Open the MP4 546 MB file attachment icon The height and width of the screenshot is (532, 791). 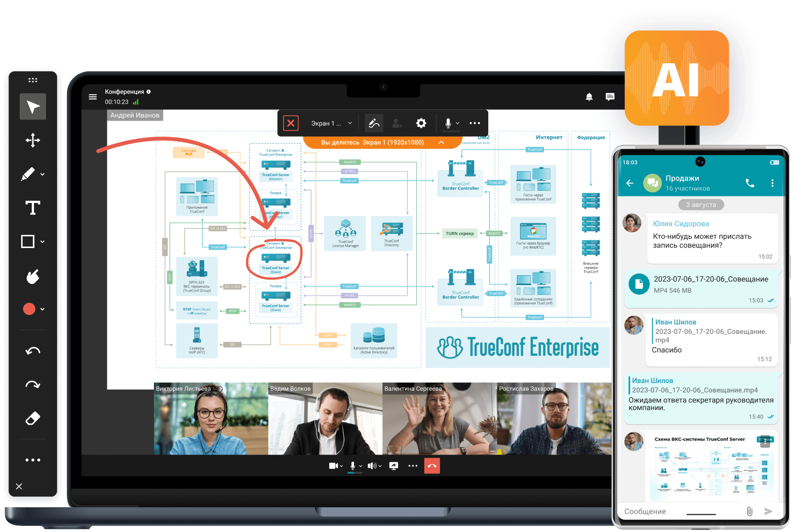[x=639, y=284]
